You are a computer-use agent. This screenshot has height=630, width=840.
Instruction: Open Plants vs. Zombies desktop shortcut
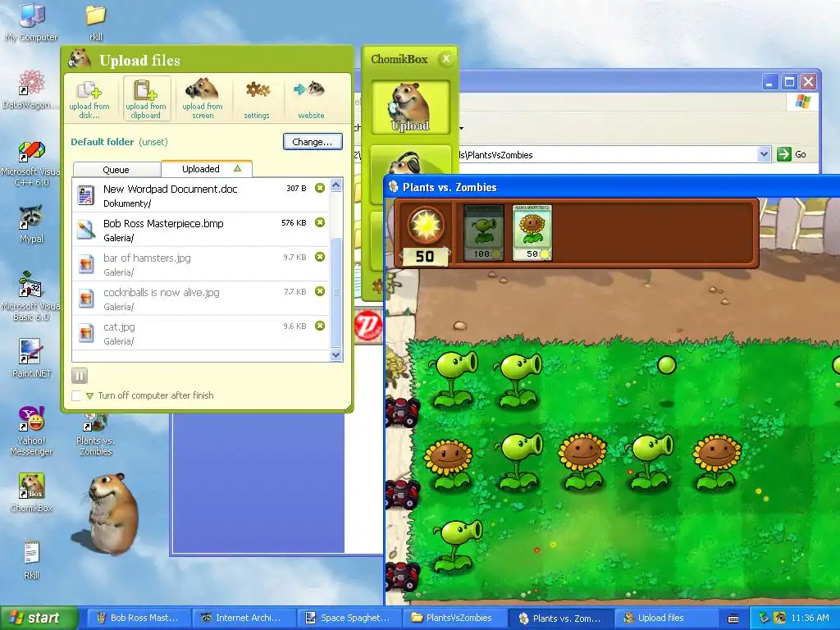click(95, 433)
